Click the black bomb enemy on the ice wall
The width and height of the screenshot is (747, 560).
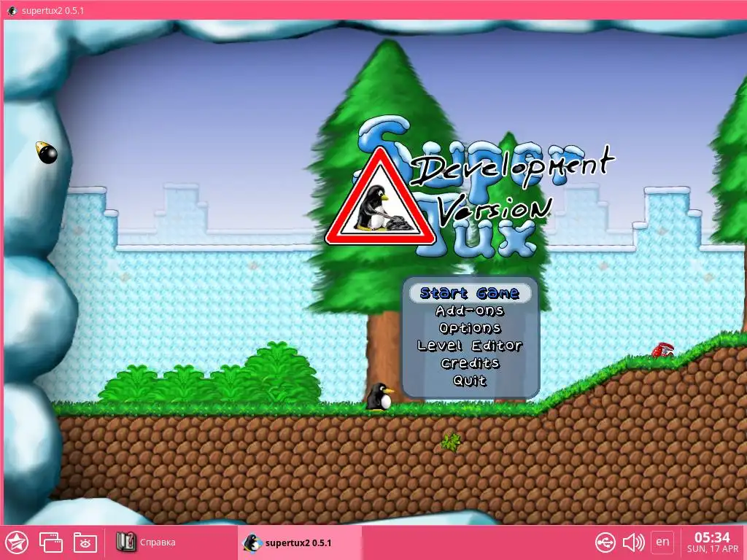47,152
